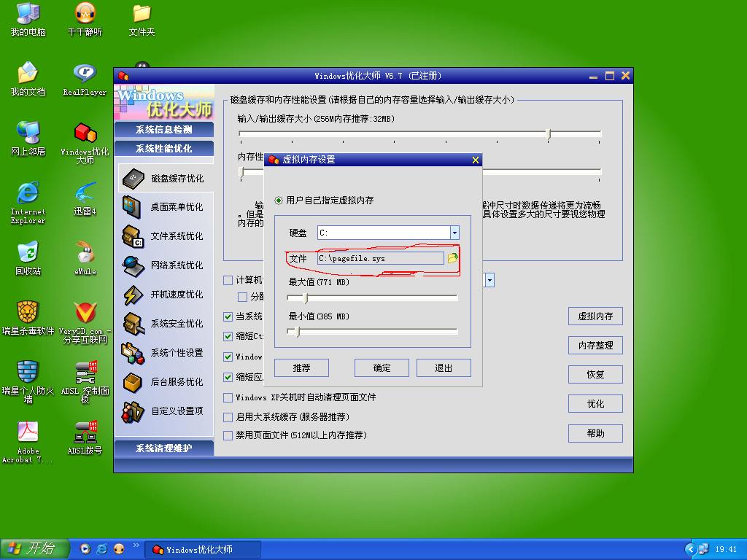Select the ADSL拨号 desktop icon

(85, 438)
